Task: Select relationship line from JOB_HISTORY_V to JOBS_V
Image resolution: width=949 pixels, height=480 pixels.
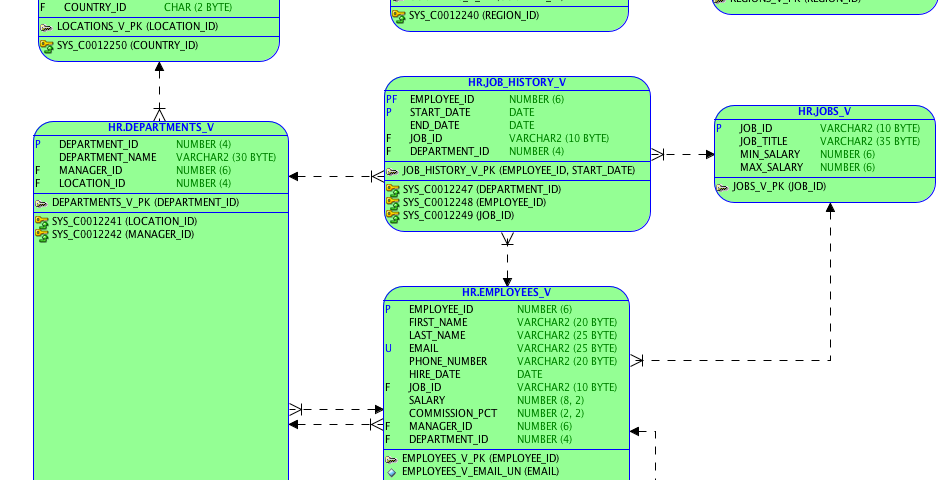Action: coord(683,154)
